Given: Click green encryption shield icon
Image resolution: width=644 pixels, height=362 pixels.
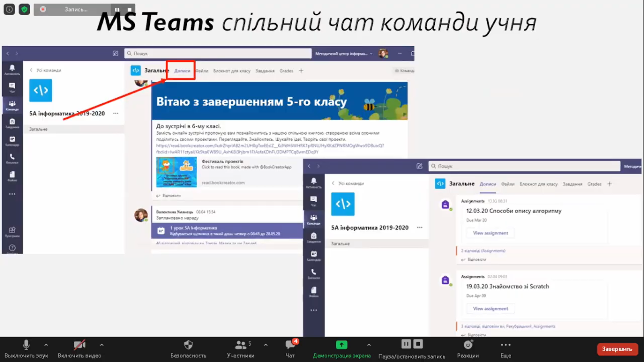Looking at the screenshot, I should coord(25,9).
